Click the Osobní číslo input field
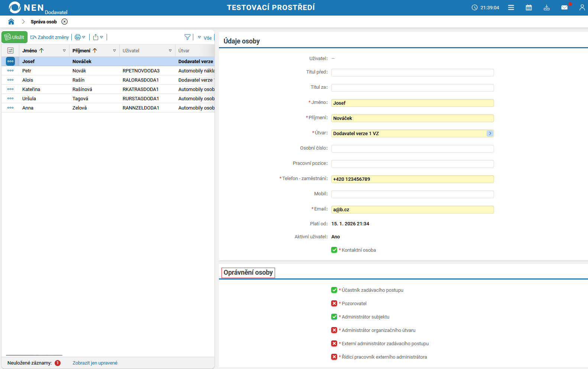Image resolution: width=588 pixels, height=369 pixels. tap(412, 148)
